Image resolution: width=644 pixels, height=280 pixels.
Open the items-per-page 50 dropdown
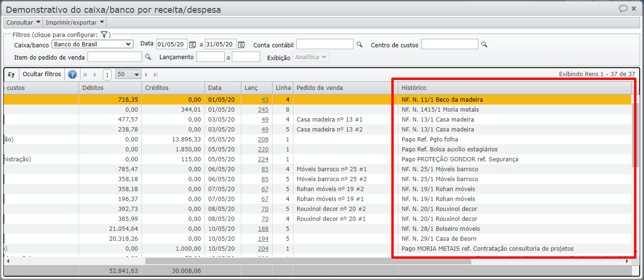[x=129, y=74]
